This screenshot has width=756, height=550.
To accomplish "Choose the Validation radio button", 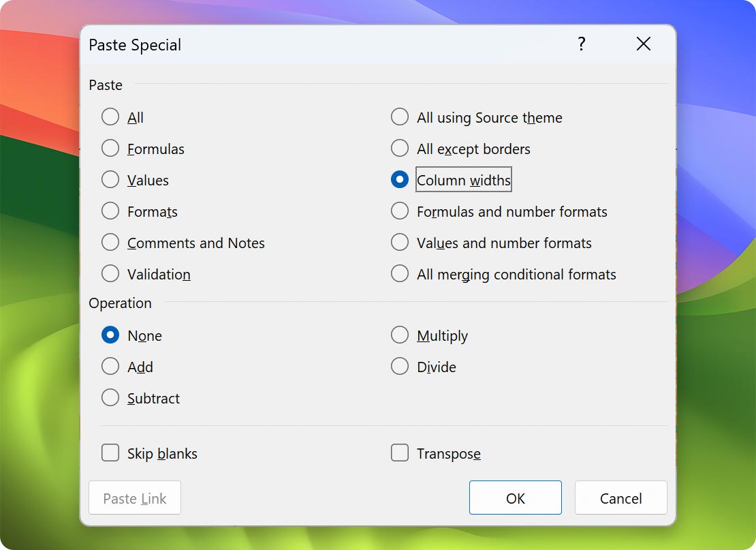I will coord(110,274).
